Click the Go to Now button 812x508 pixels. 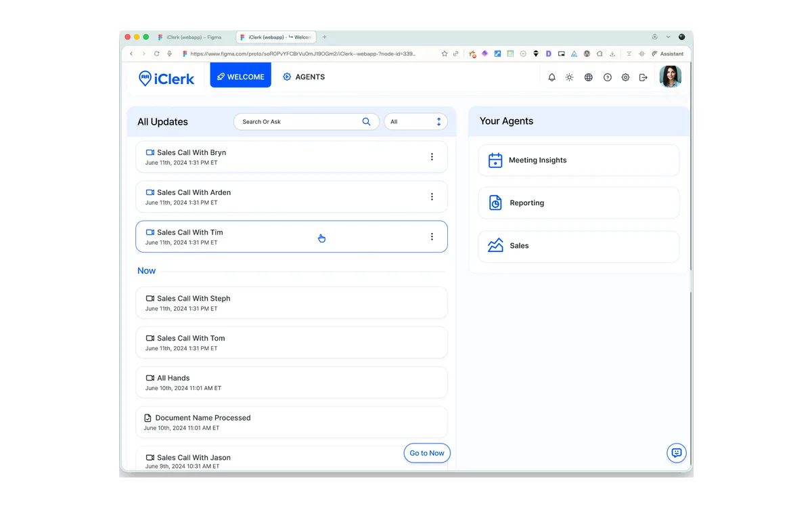427,453
